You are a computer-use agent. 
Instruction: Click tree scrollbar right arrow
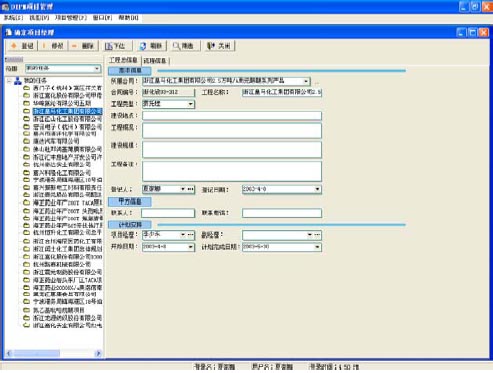pyautogui.click(x=98, y=353)
